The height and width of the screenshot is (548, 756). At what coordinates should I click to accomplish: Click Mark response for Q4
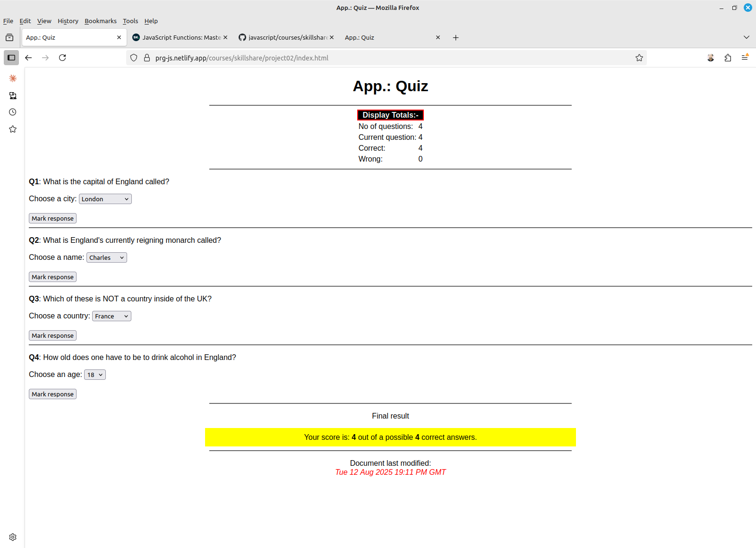pyautogui.click(x=52, y=394)
